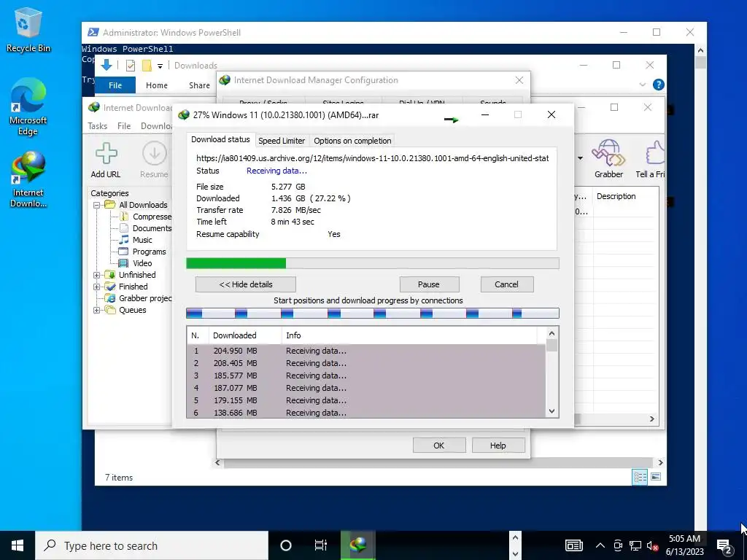Expand the Unfinished tree node
The height and width of the screenshot is (560, 747).
coord(97,275)
